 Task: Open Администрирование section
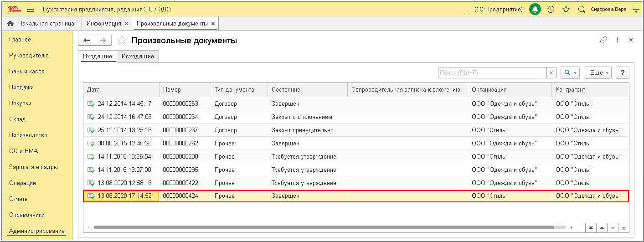[x=37, y=231]
